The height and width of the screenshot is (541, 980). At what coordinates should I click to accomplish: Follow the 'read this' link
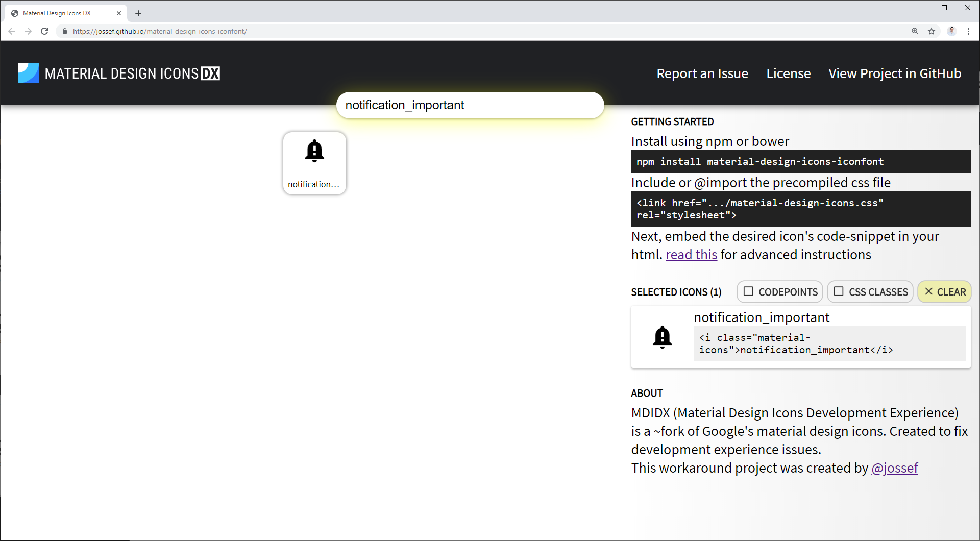click(x=691, y=254)
